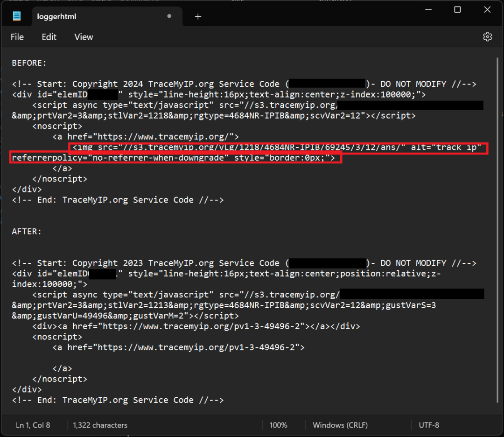The width and height of the screenshot is (504, 437).
Task: Click the div line containing 'position:relative'
Action: point(226,274)
